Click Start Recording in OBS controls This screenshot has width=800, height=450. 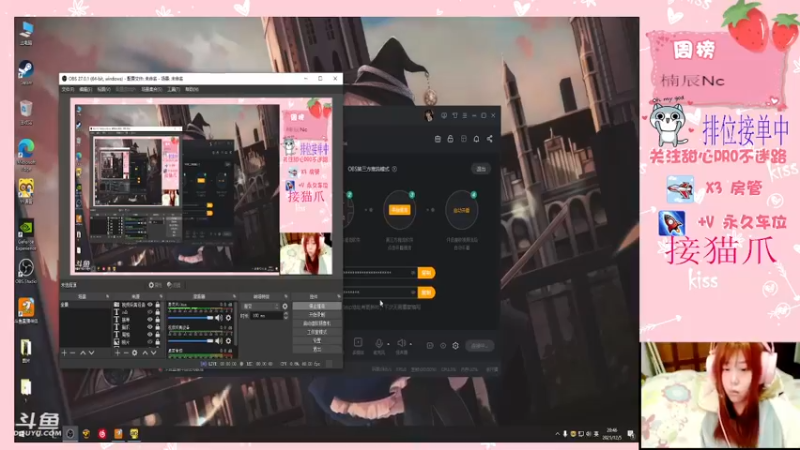tap(317, 315)
